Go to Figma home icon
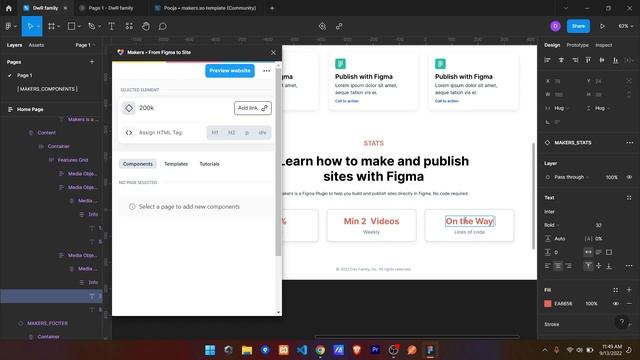The image size is (640, 360). [x=9, y=8]
